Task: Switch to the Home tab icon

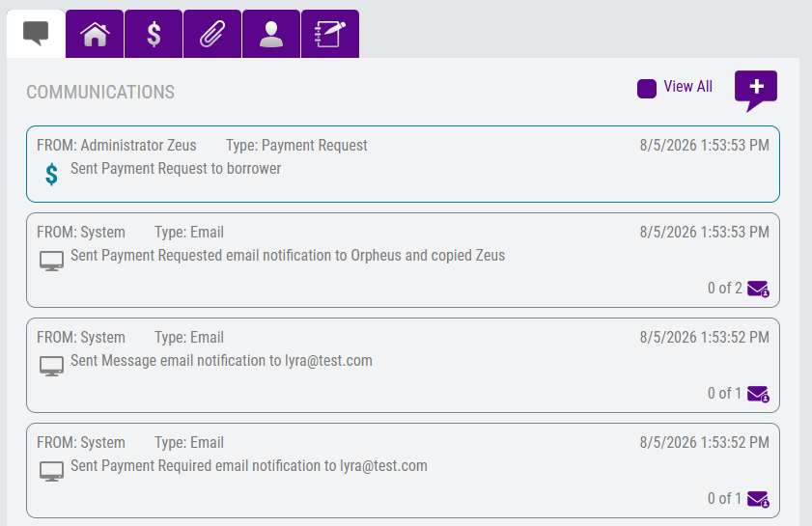Action: [x=95, y=34]
